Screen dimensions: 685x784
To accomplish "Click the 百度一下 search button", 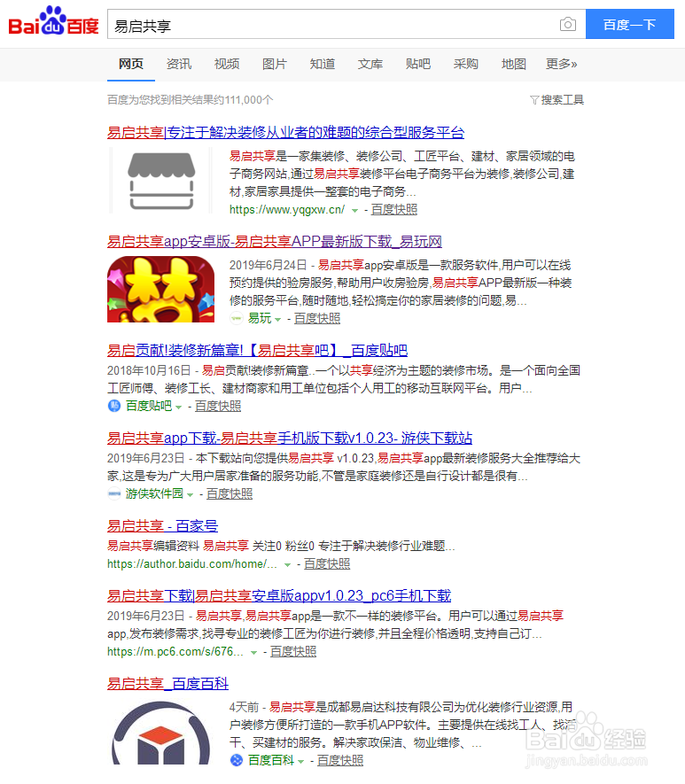I will pos(630,24).
